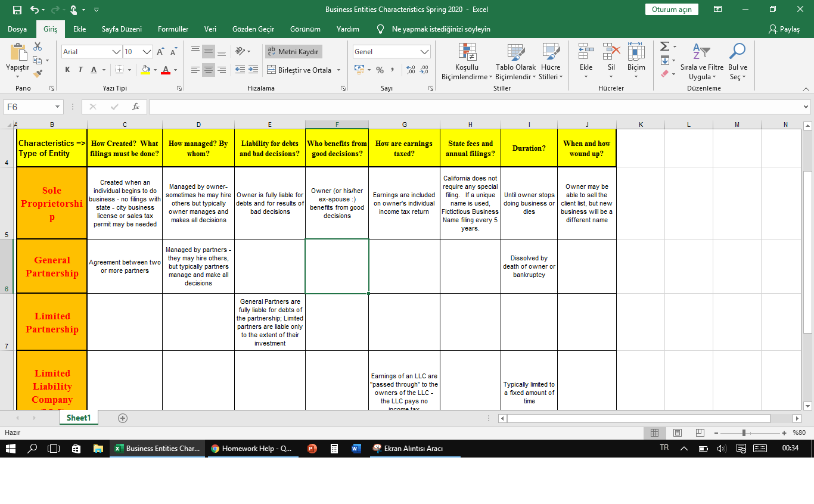Screen dimensions: 814x504
Task: Open the ribbon display options icon
Action: [717, 10]
